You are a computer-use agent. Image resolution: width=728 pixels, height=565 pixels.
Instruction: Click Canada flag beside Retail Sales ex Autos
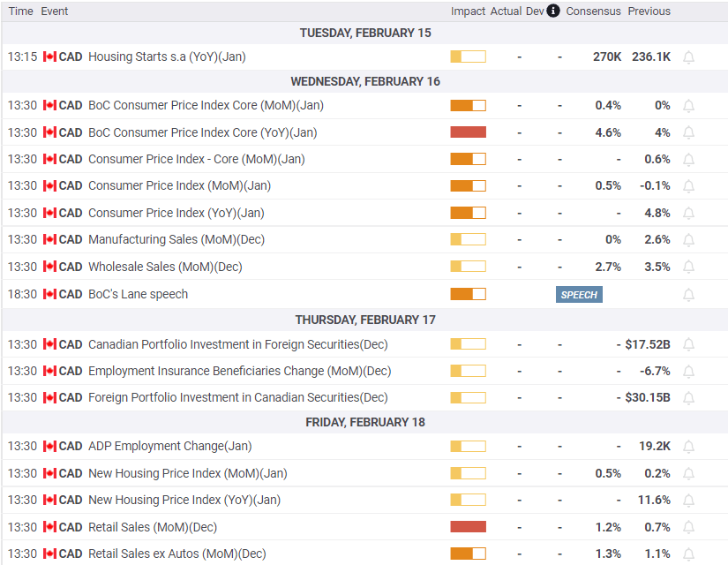coord(49,554)
